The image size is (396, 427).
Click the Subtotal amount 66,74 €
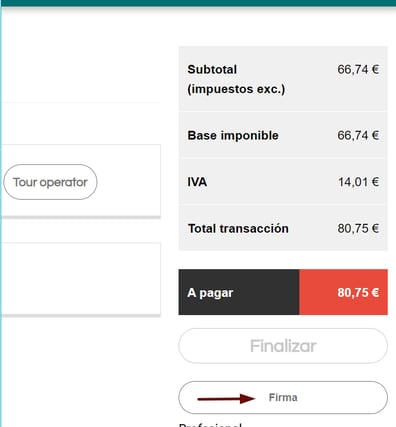(358, 69)
